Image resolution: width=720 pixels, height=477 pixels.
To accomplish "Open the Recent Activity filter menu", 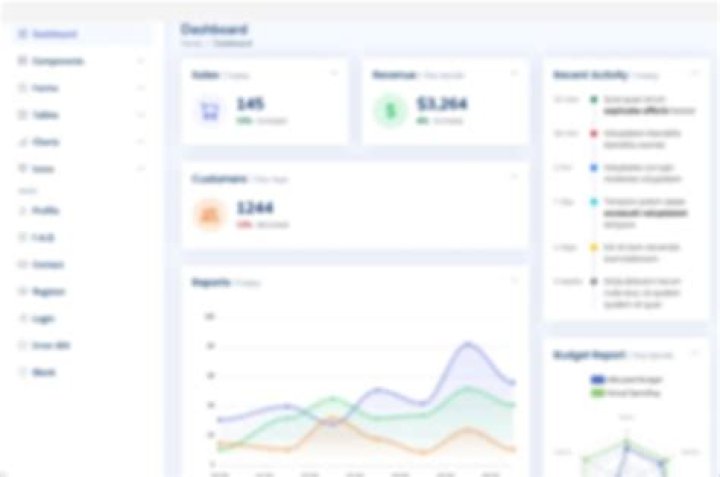I will pyautogui.click(x=694, y=74).
